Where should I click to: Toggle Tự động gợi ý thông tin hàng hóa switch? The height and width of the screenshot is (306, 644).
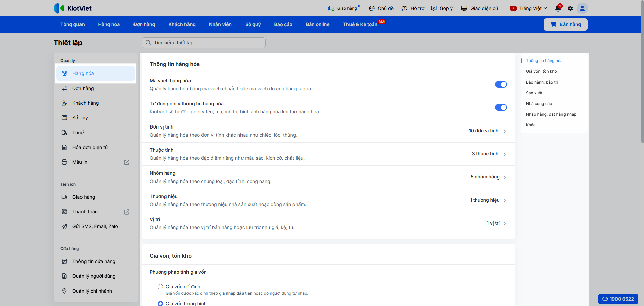pos(501,107)
